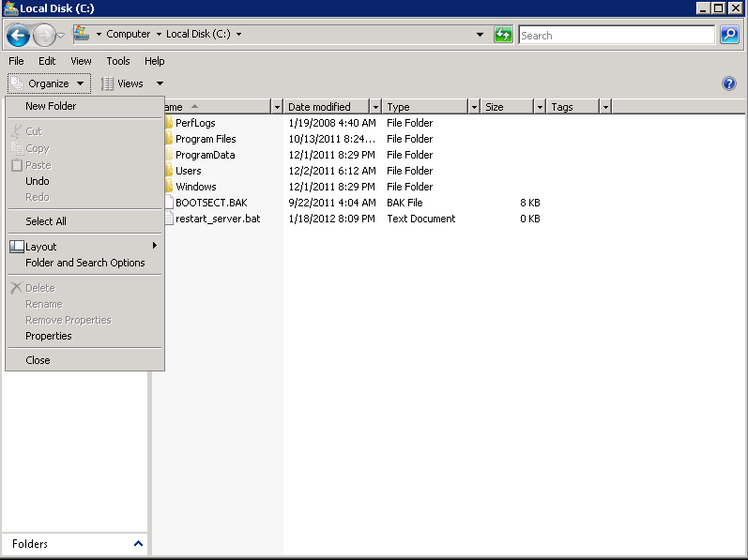
Task: Choose New Folder from Organize menu
Action: tap(84, 106)
